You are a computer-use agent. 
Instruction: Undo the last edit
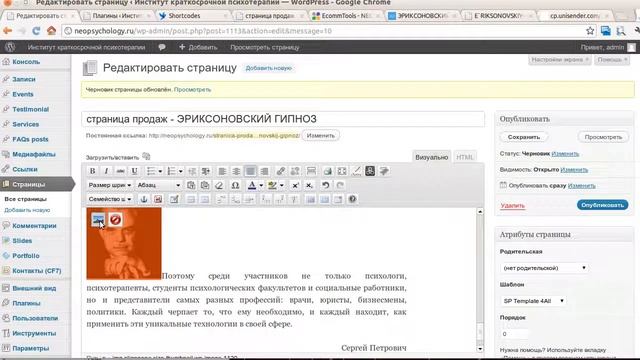(x=325, y=185)
